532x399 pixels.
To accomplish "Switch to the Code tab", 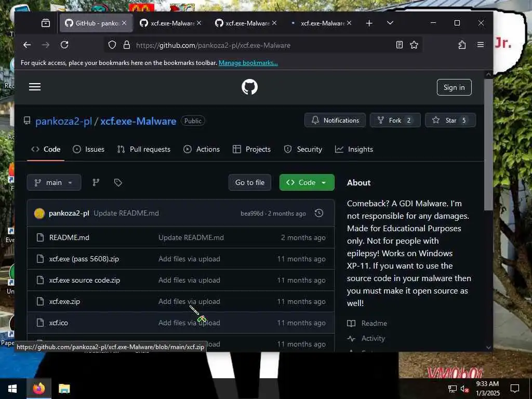I will [46, 149].
